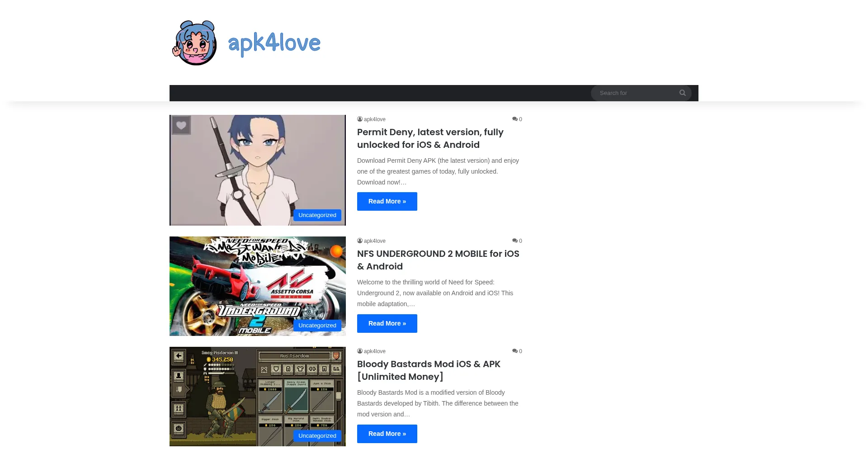Click author icon above Permit Deny title
868x449 pixels.
tap(360, 119)
